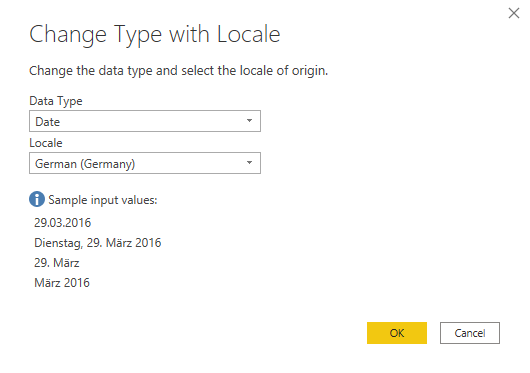Close the Change Type with Locale dialog
Viewport: 530px width, 373px height.
click(x=514, y=13)
